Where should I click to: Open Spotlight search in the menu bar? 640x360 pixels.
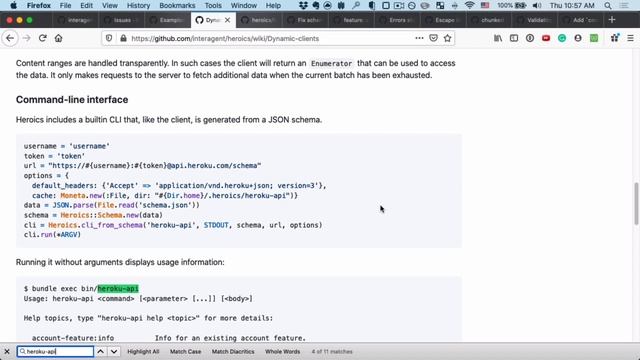point(608,5)
